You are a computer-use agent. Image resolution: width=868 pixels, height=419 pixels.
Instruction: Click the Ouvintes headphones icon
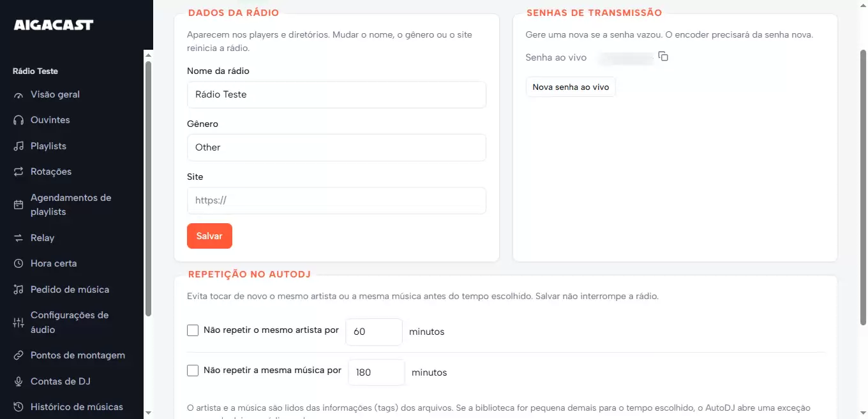coord(19,120)
